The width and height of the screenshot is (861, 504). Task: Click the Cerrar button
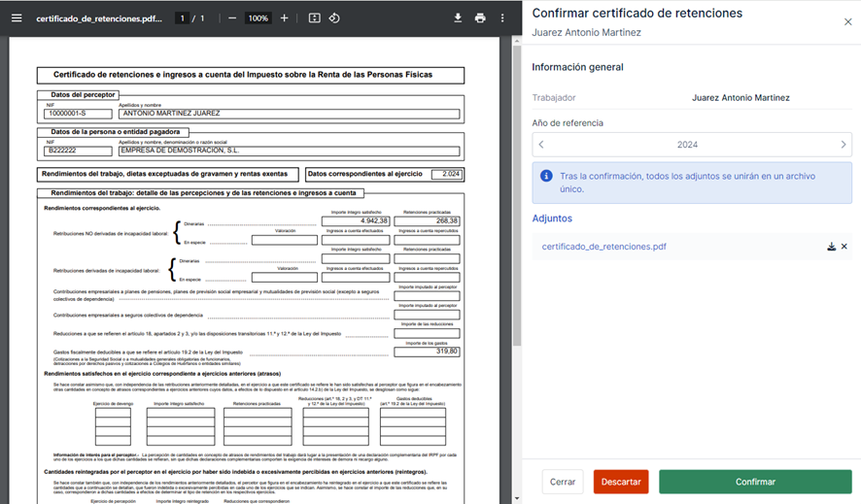pyautogui.click(x=563, y=482)
